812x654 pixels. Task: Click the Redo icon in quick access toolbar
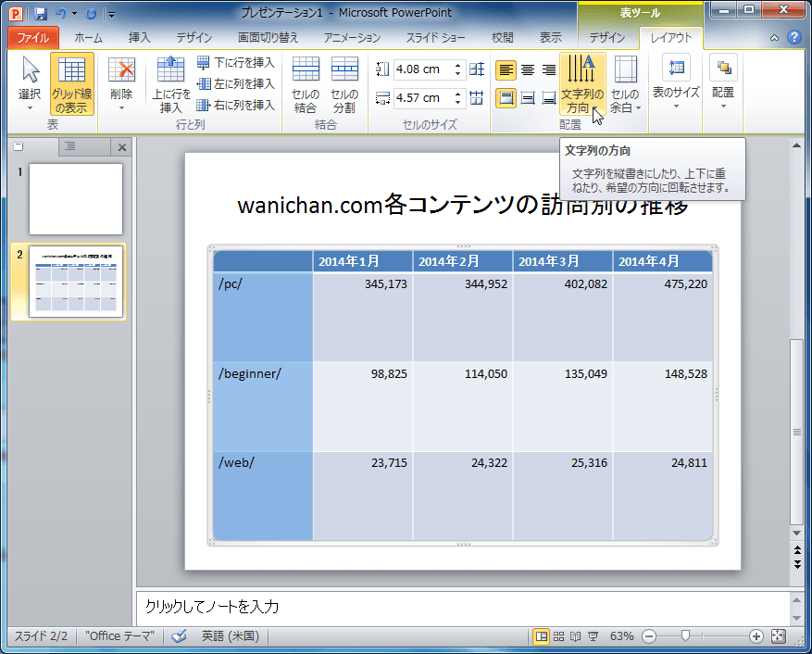(91, 14)
